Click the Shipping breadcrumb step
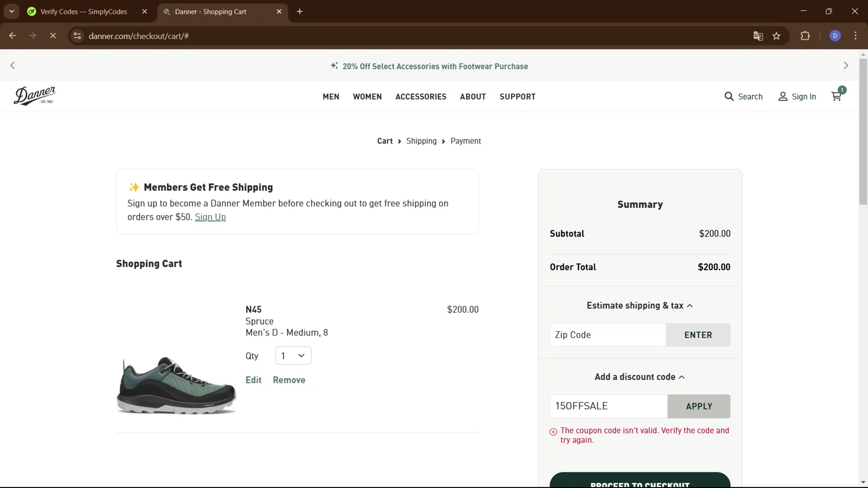This screenshot has height=488, width=868. pyautogui.click(x=421, y=141)
